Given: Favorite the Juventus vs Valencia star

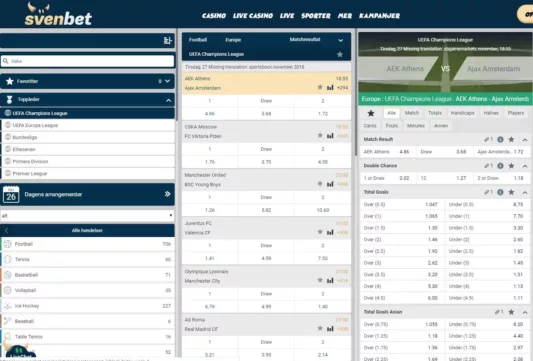Looking at the screenshot, I should (320, 232).
